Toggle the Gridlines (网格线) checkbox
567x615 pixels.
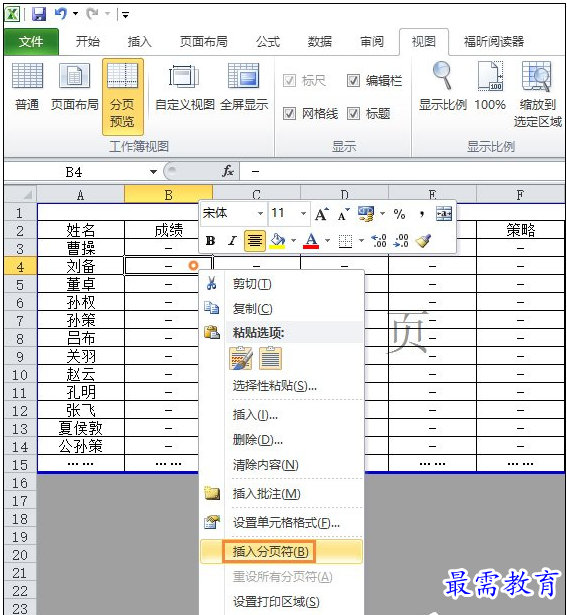coord(289,114)
